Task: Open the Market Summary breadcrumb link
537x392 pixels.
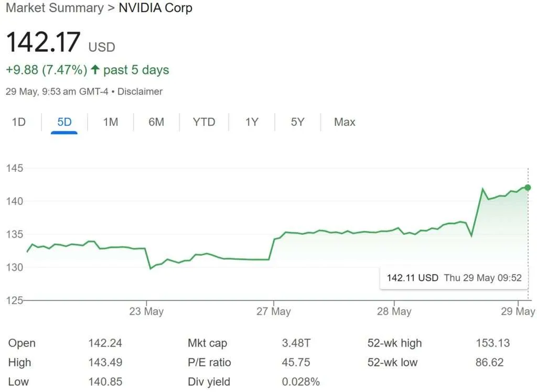Action: [55, 8]
